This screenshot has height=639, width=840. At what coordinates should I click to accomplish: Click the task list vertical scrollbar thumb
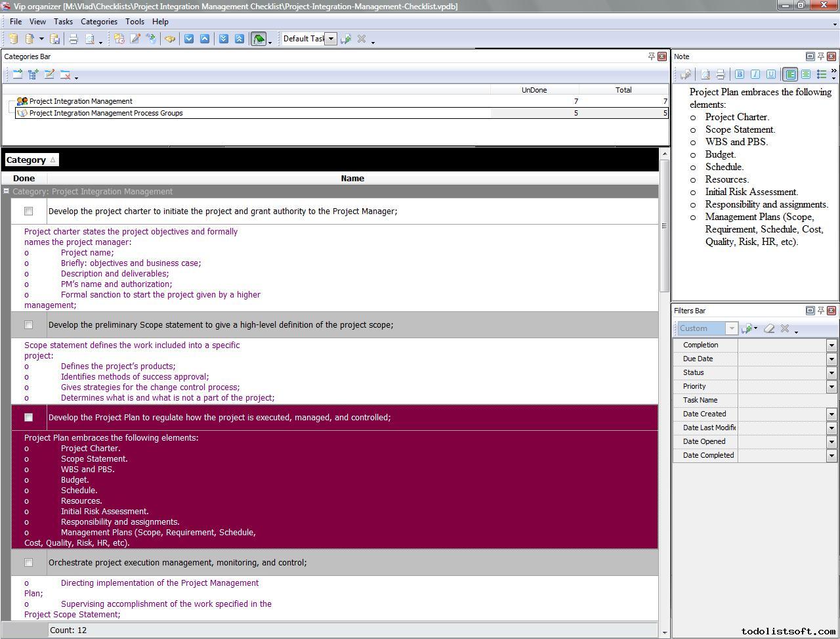(x=664, y=225)
